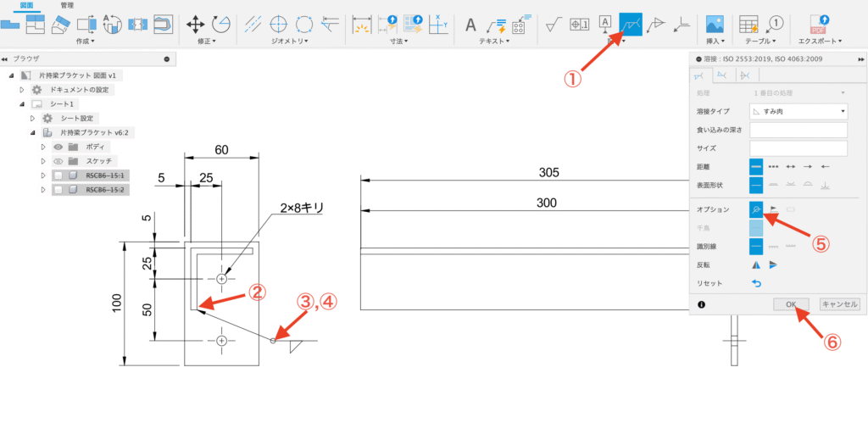Click the Rotate tool icon
868x423 pixels.
[x=221, y=25]
